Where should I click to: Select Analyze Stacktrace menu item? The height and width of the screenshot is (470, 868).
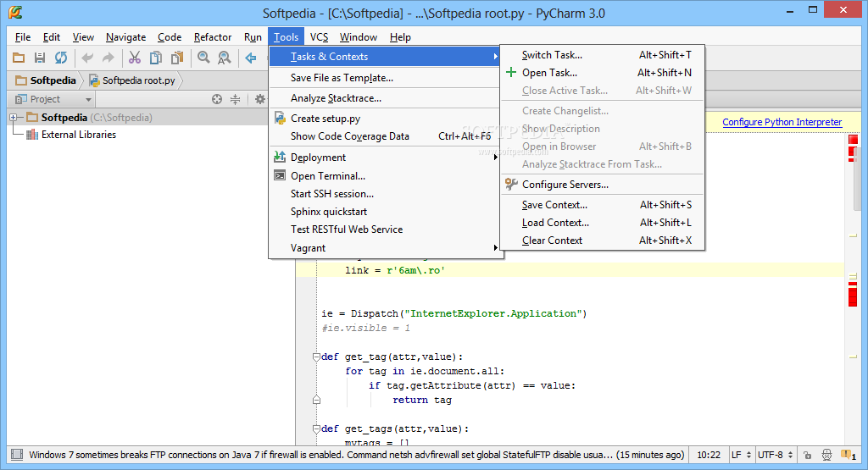[x=386, y=98]
